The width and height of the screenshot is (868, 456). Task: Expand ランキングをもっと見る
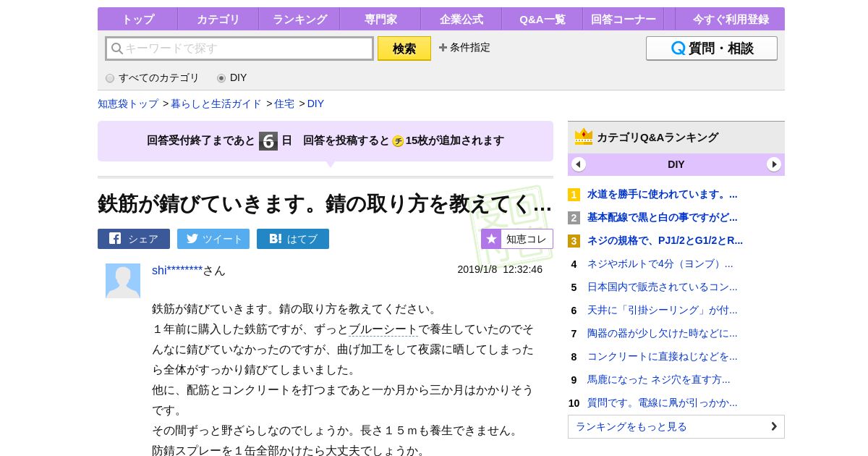[676, 426]
